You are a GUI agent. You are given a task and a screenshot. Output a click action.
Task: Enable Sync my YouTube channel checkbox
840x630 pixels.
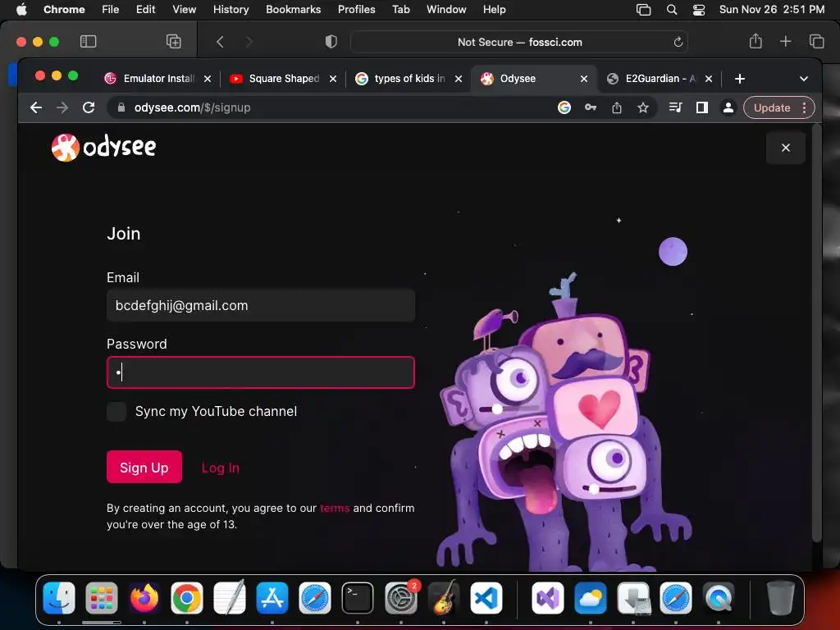coord(116,412)
